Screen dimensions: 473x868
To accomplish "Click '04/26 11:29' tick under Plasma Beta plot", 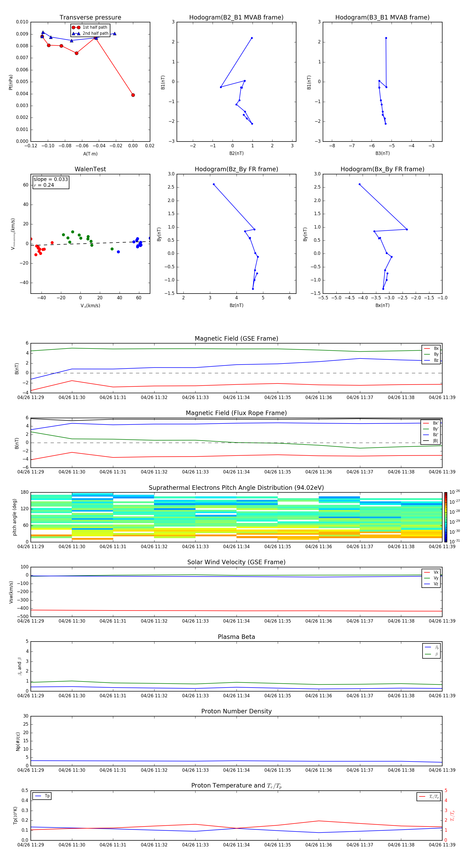I will click(x=31, y=696).
